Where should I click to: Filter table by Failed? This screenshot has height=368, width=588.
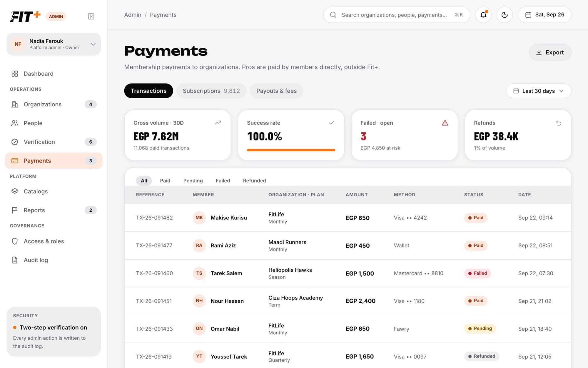(x=223, y=180)
